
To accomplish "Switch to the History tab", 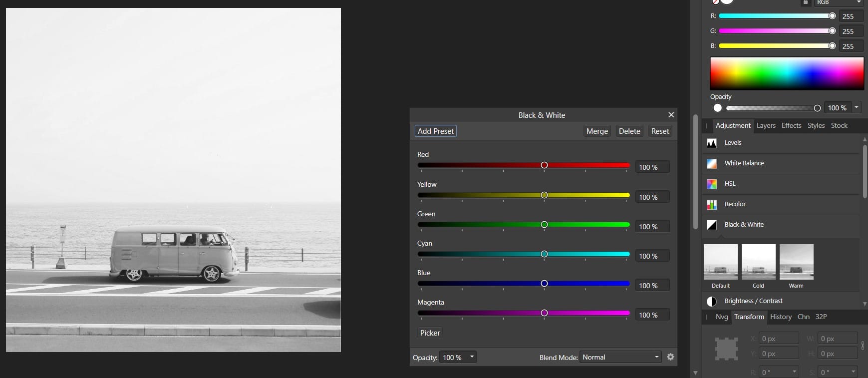I will pos(781,317).
